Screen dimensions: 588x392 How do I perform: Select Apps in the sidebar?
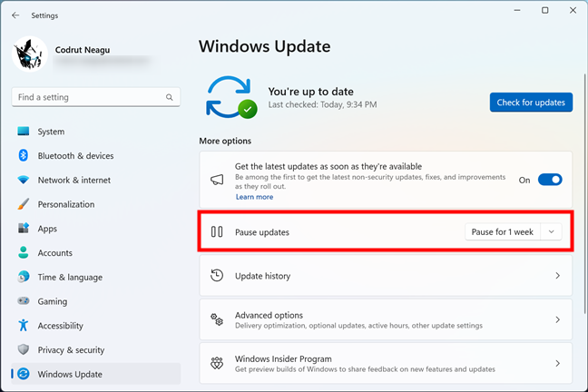(x=95, y=229)
